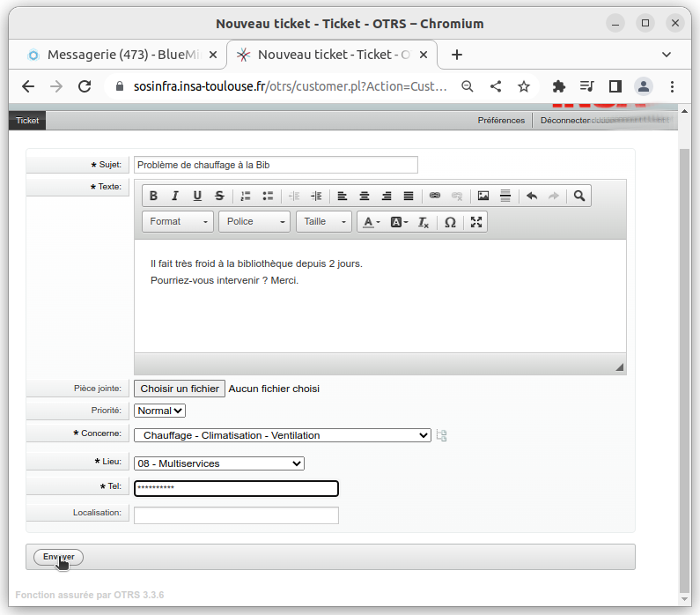700x615 pixels.
Task: Remove formatting from the selected text
Action: point(424,222)
